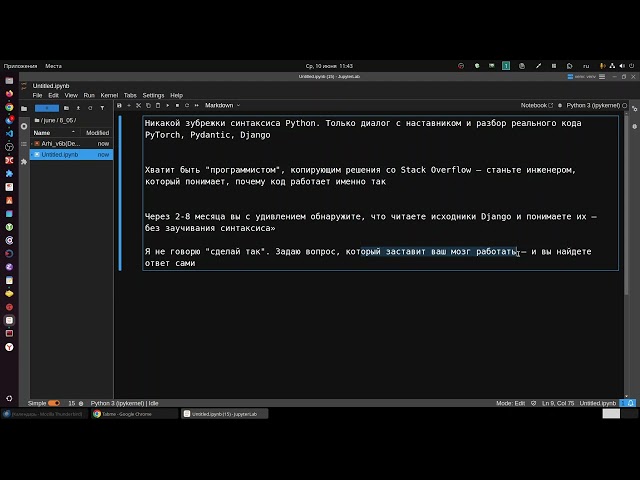The width and height of the screenshot is (640, 480).
Task: Launch Firefox from the dock
Action: click(9, 94)
